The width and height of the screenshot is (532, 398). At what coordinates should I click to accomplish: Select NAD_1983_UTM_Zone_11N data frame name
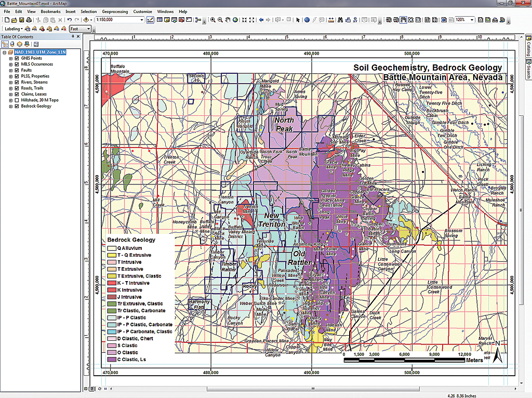pyautogui.click(x=41, y=52)
